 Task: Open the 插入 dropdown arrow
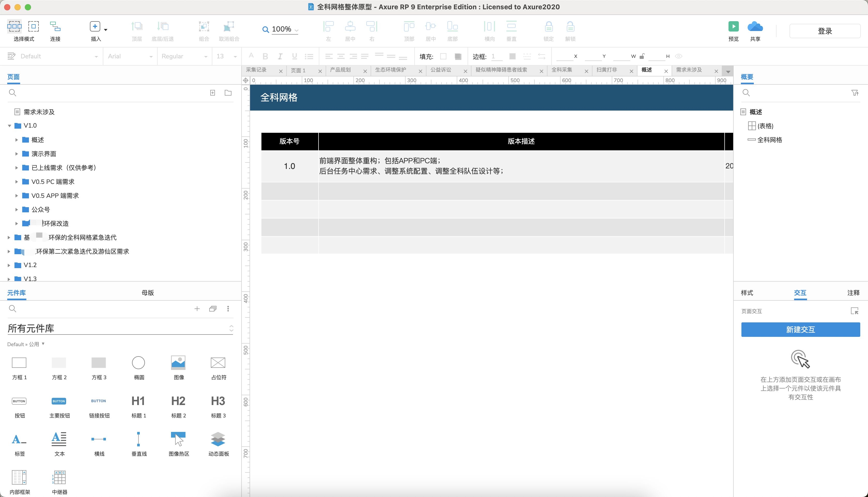tap(106, 30)
